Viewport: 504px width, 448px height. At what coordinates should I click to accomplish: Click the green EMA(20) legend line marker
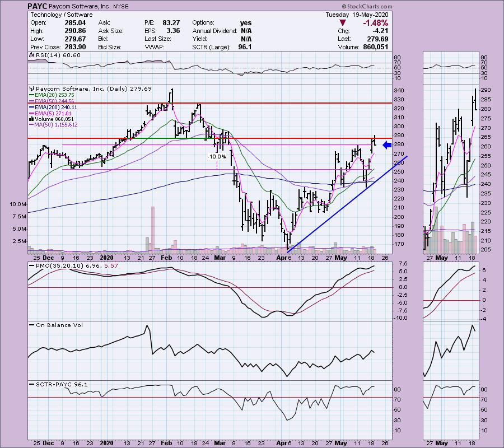tap(31, 95)
